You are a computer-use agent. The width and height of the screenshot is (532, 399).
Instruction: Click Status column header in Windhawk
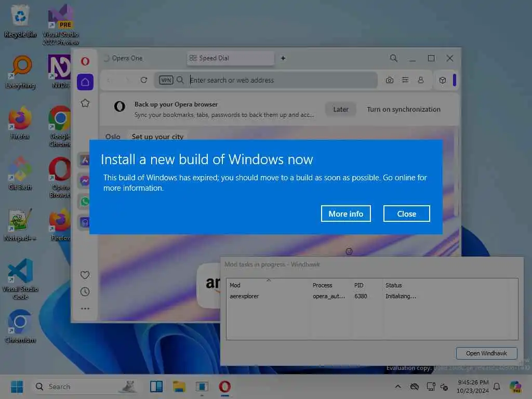pyautogui.click(x=445, y=285)
